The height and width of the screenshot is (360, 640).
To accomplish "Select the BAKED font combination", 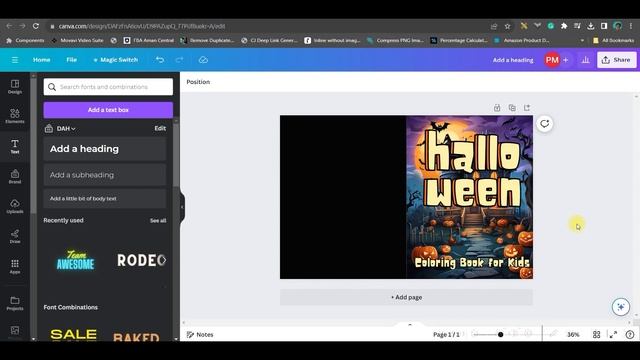I will pos(136,336).
